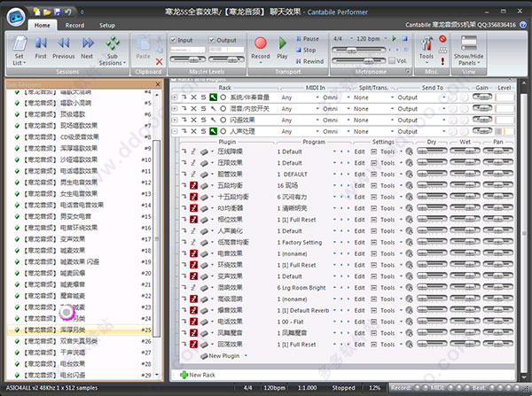The image size is (532, 396).
Task: Open the bpm tempo dropdown arrow
Action: pos(386,39)
